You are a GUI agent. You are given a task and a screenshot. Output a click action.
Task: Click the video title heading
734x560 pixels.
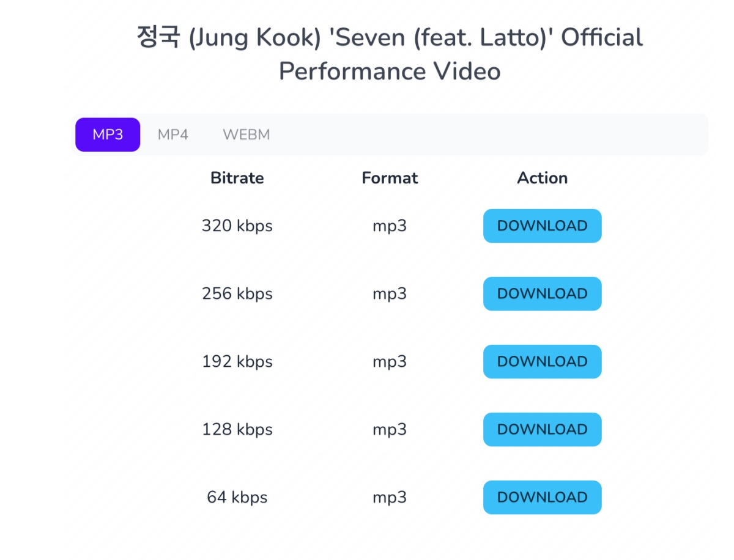[390, 54]
